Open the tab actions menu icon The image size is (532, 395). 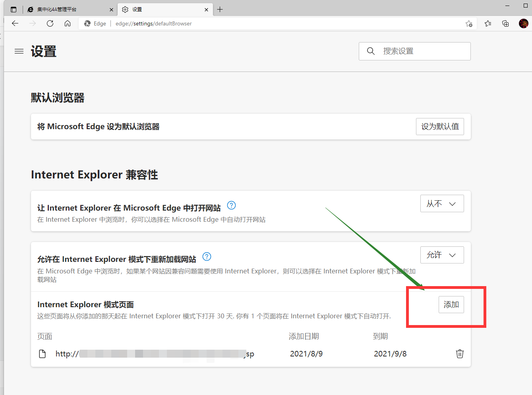14,10
